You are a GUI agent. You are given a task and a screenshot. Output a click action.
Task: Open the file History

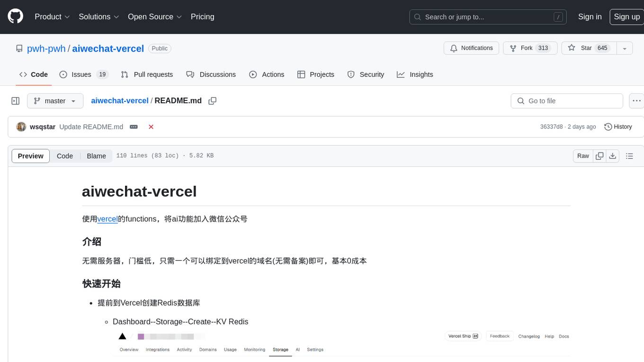point(618,127)
